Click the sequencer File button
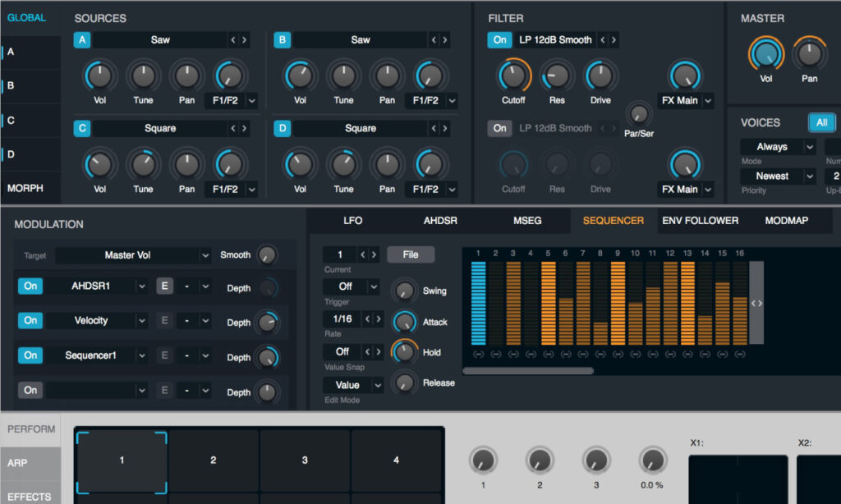The height and width of the screenshot is (504, 841). pyautogui.click(x=411, y=254)
